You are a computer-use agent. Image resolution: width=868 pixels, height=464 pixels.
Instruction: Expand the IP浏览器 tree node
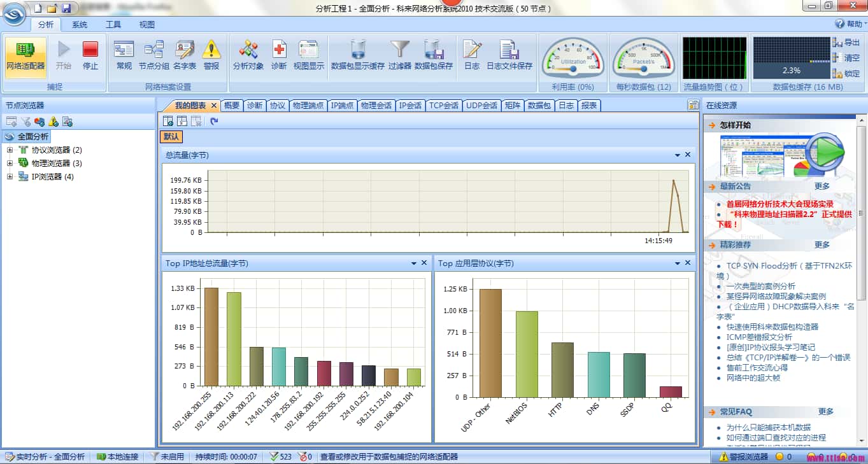point(10,177)
